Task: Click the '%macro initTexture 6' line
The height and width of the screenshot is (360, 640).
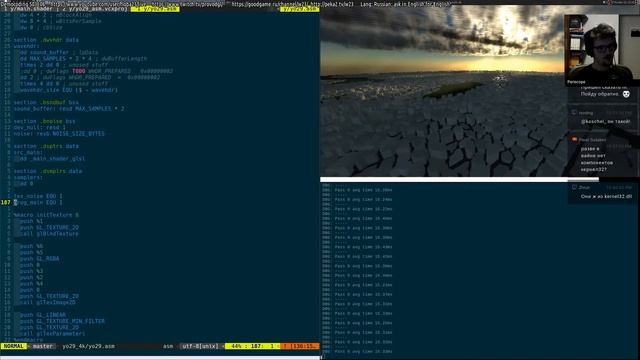Action: coord(46,215)
